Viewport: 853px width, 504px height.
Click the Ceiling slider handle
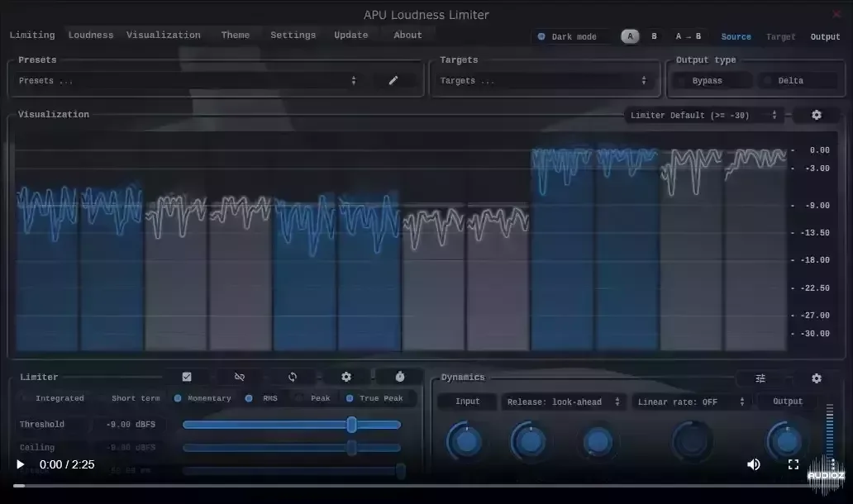[x=351, y=448]
